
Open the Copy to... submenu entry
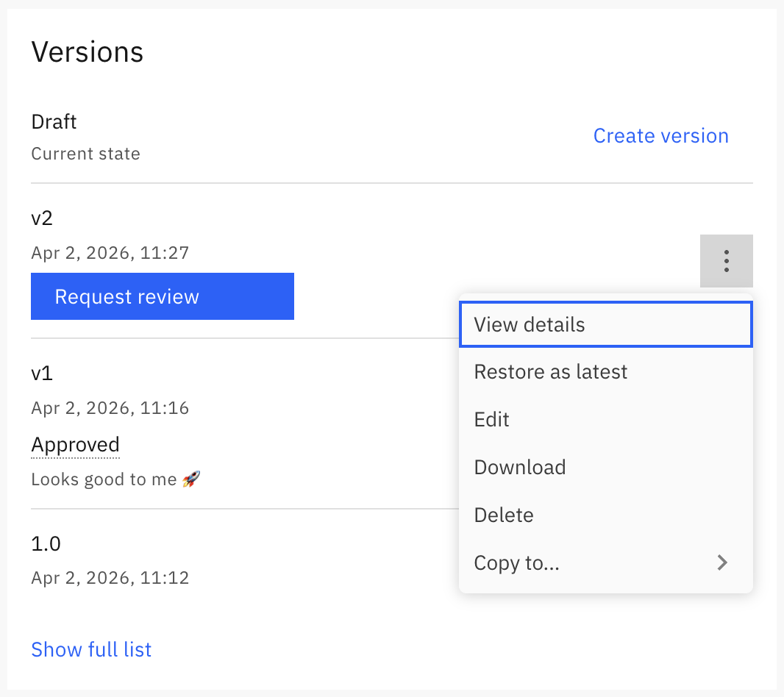click(517, 563)
